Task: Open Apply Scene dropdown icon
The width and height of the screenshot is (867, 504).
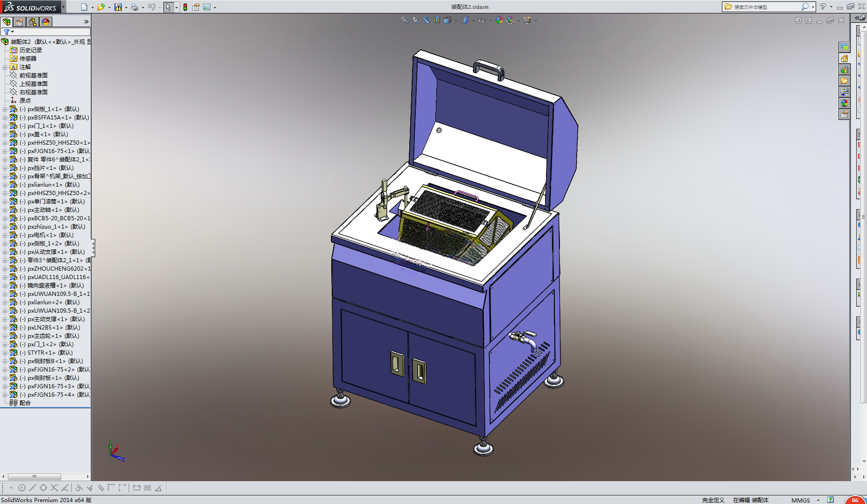Action: click(x=510, y=20)
